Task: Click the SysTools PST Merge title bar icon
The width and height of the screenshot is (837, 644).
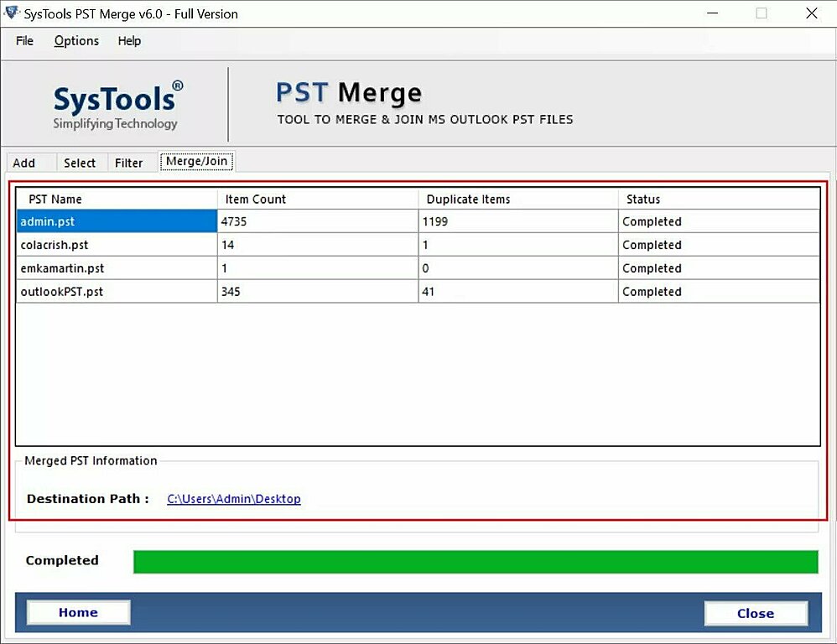Action: tap(12, 13)
